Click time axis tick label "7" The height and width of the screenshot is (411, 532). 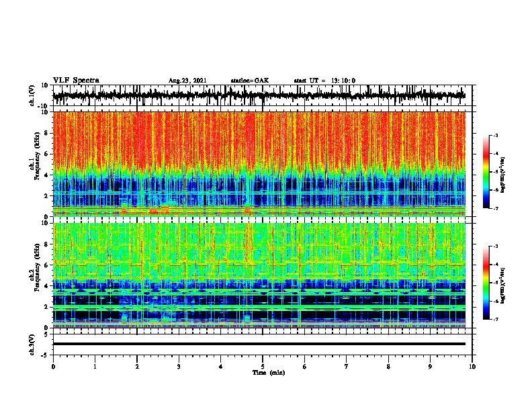click(x=347, y=367)
